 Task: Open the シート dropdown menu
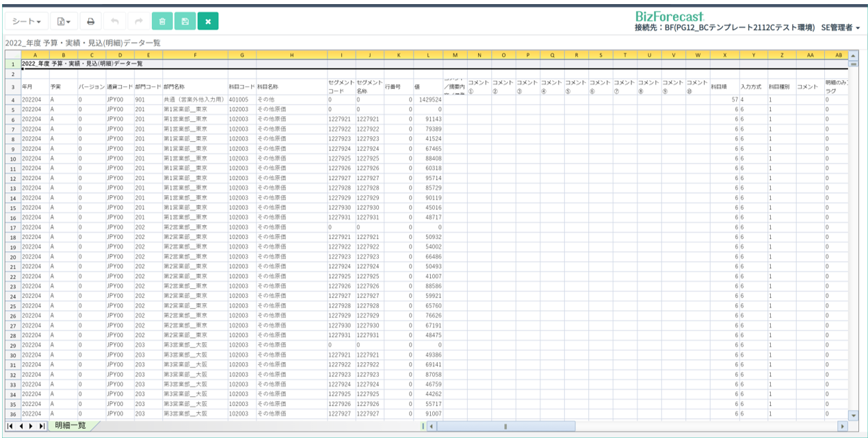26,22
